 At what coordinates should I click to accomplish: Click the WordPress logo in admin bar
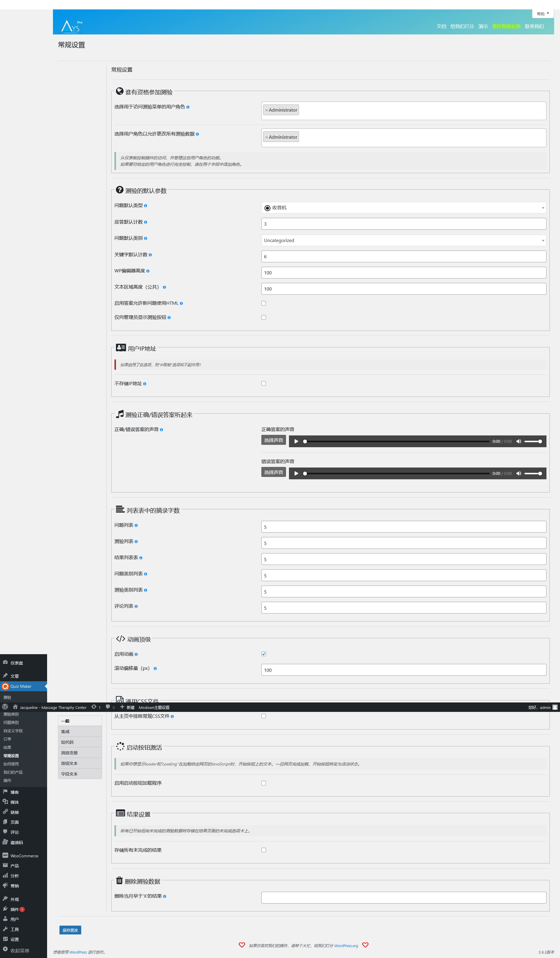pyautogui.click(x=5, y=707)
